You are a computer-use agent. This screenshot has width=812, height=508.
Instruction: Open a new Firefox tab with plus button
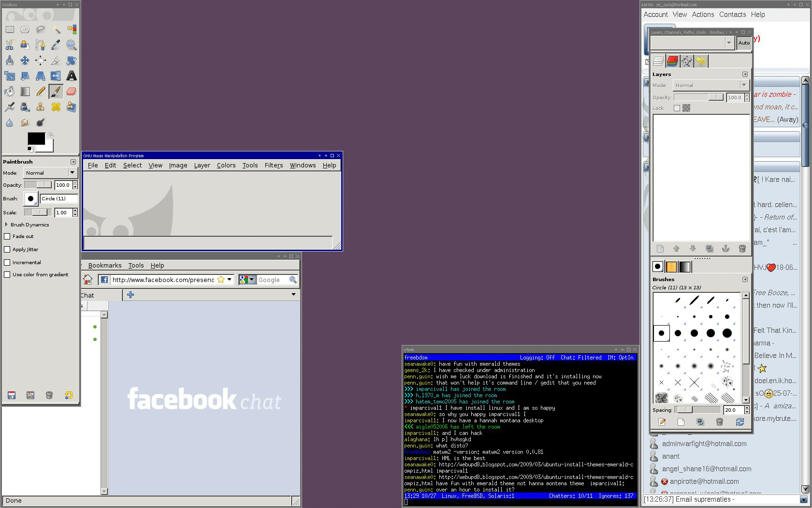(130, 294)
